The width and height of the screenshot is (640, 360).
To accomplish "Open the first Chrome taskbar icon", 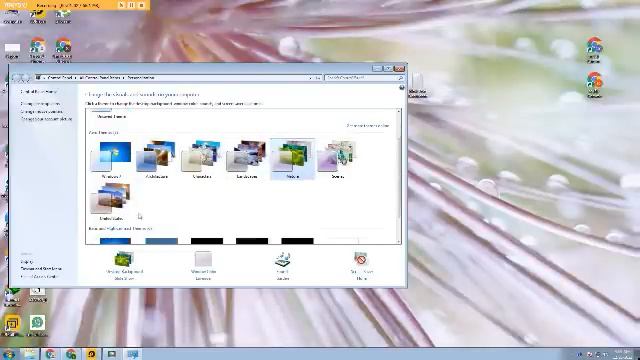I will [x=50, y=354].
